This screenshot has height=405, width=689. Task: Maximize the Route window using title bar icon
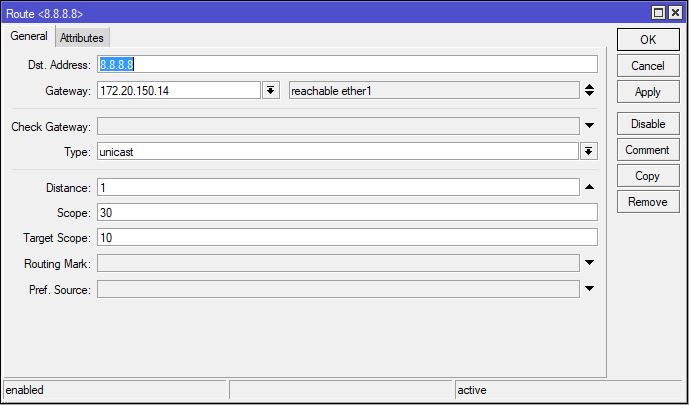pyautogui.click(x=657, y=13)
